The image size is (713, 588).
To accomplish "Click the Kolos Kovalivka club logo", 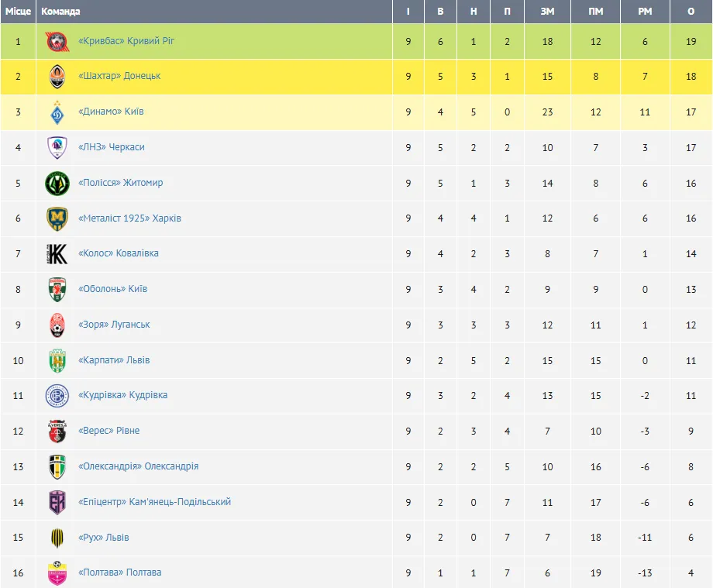I will coord(57,254).
